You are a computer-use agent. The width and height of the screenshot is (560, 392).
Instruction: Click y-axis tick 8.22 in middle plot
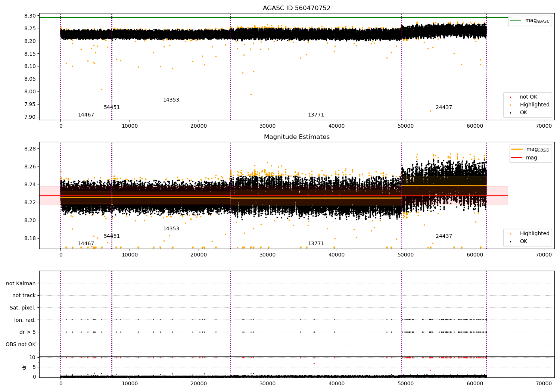click(31, 202)
